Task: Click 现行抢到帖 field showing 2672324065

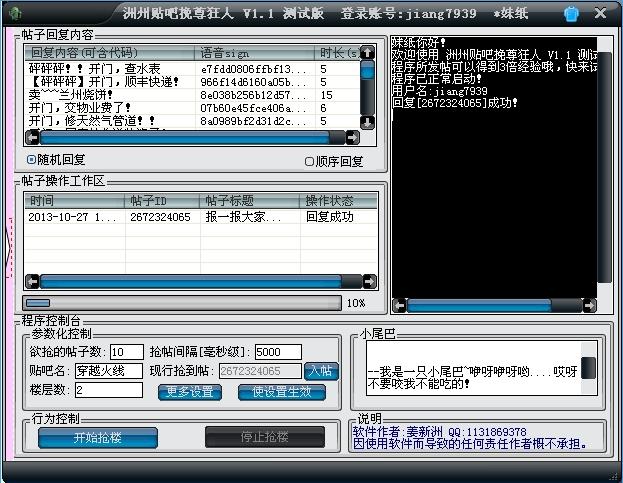Action: click(260, 371)
